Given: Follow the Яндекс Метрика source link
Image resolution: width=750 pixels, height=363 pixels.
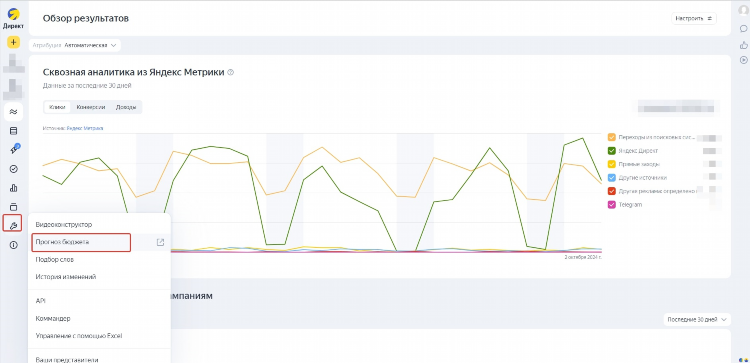Looking at the screenshot, I should 85,128.
